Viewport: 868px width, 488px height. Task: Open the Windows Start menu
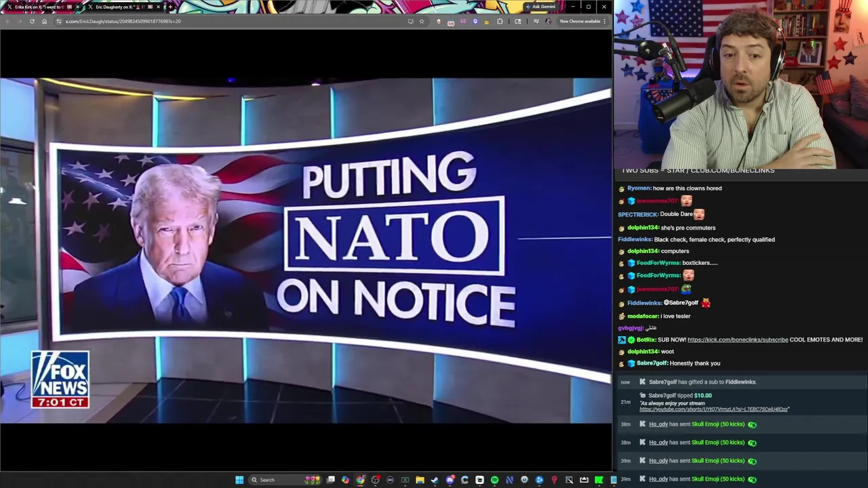pyautogui.click(x=239, y=480)
